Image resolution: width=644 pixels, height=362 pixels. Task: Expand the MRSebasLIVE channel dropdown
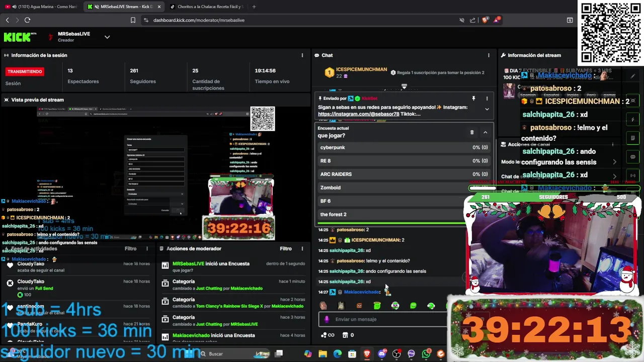click(x=107, y=37)
